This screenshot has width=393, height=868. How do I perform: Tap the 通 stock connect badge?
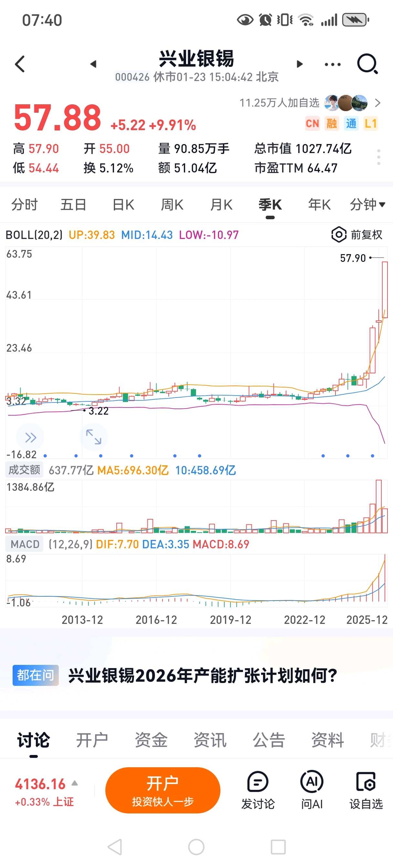point(351,124)
